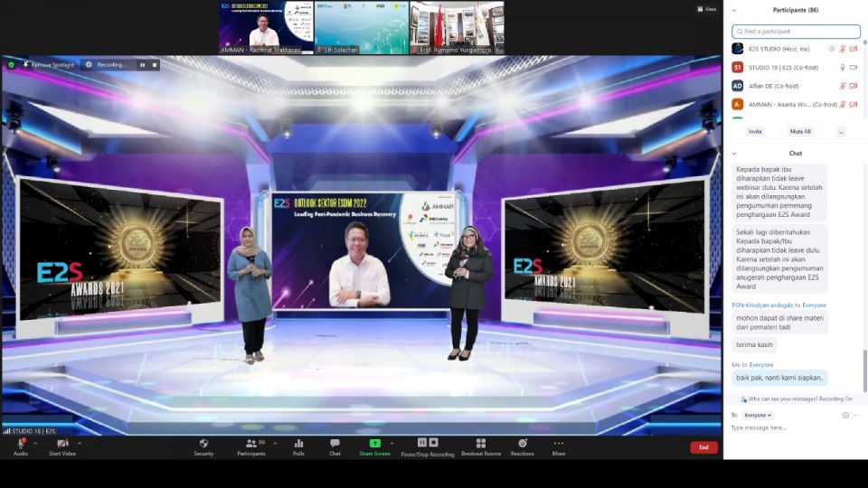Click the pause recording icon at top
868x488 pixels.
tap(141, 65)
